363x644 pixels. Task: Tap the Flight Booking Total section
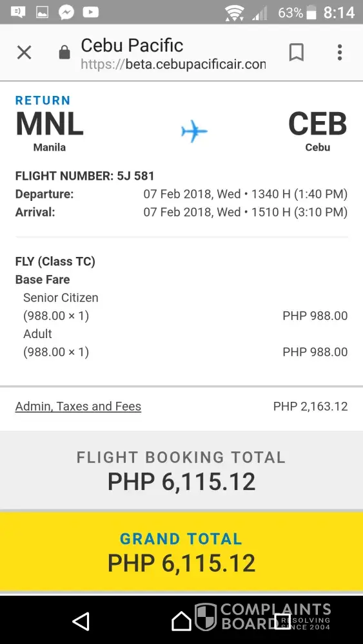click(x=181, y=470)
